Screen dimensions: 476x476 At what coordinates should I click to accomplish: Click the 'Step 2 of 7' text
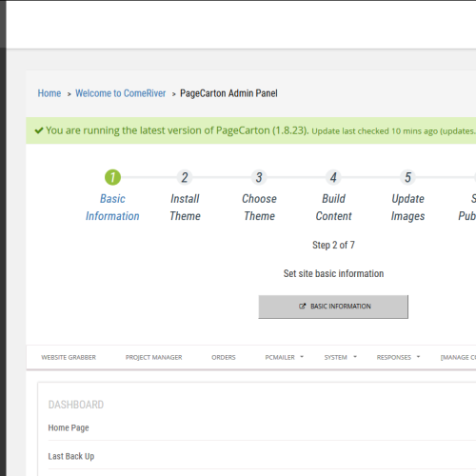click(333, 245)
